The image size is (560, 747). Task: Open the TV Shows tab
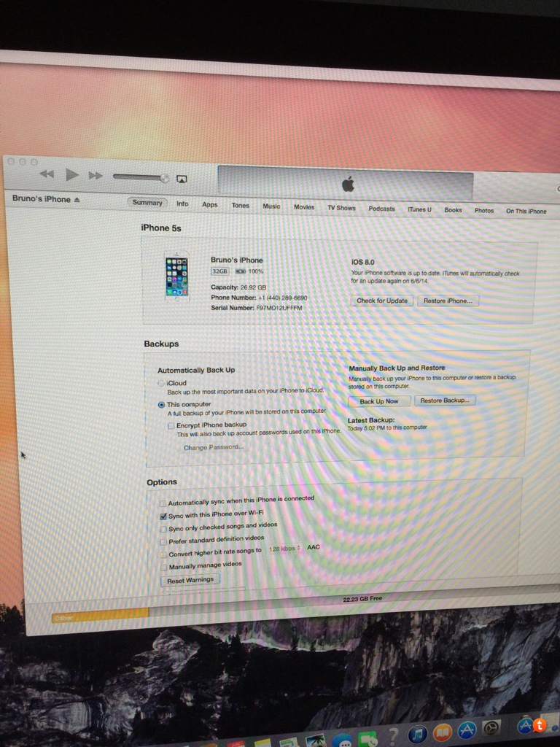(341, 208)
